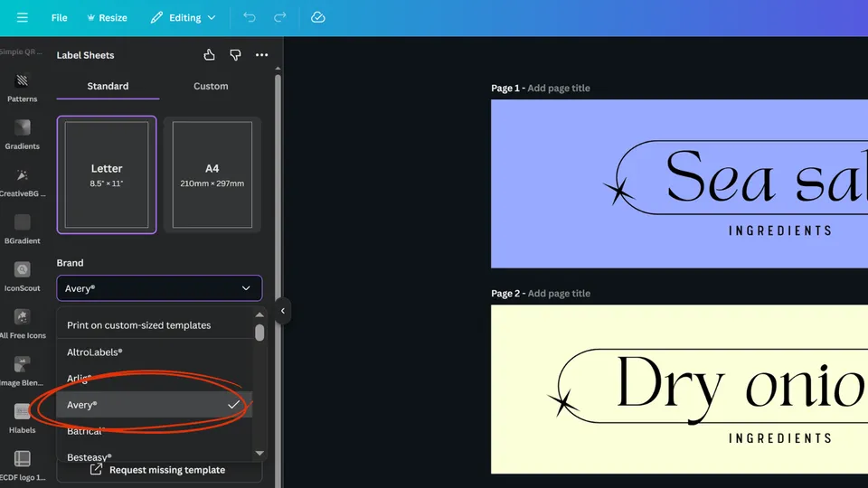Image resolution: width=868 pixels, height=488 pixels.
Task: Switch to the Custom tab
Action: pyautogui.click(x=211, y=87)
